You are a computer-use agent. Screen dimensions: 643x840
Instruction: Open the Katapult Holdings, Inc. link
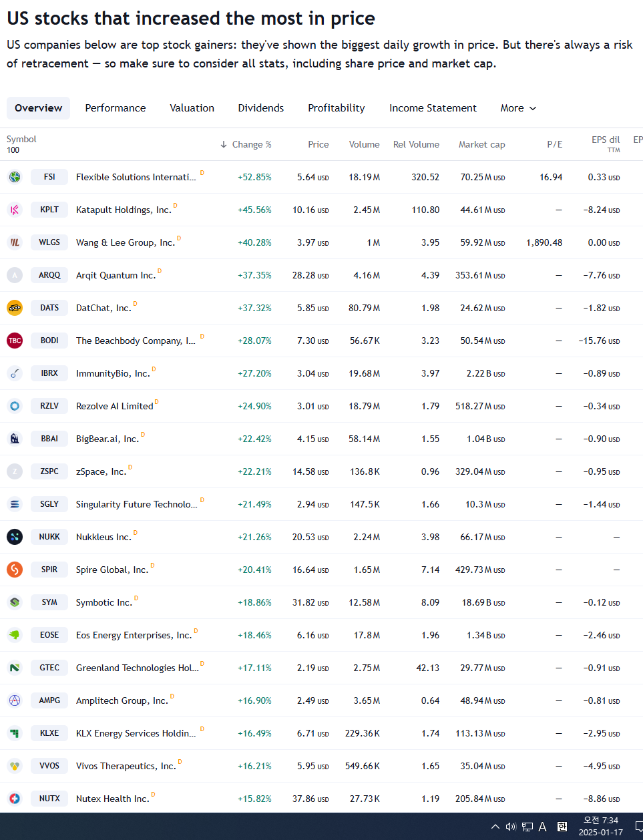click(x=124, y=210)
